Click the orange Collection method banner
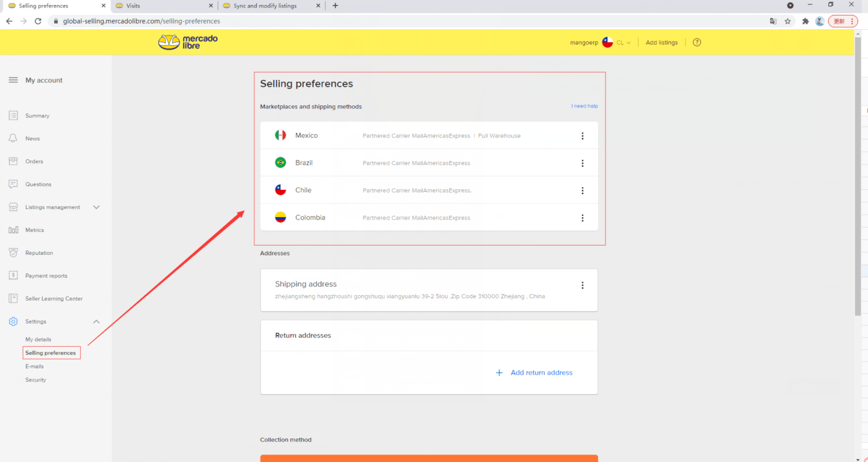 pyautogui.click(x=429, y=458)
